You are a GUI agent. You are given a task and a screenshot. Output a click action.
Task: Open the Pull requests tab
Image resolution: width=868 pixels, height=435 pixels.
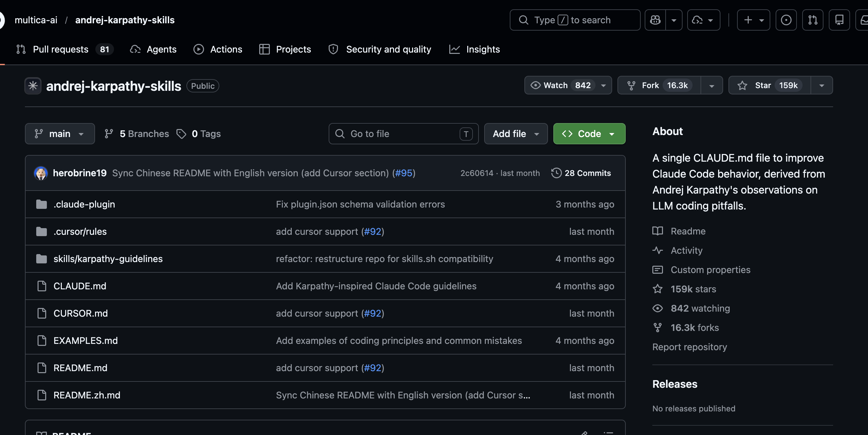(x=65, y=49)
